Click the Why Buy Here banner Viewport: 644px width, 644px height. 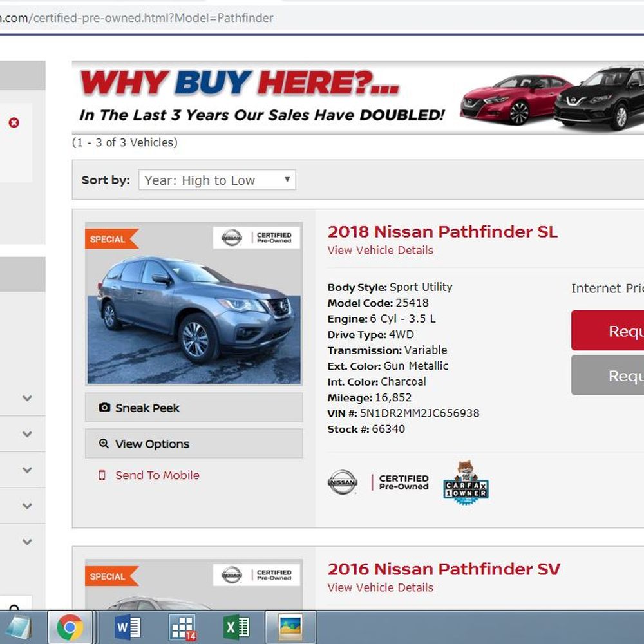(x=357, y=98)
